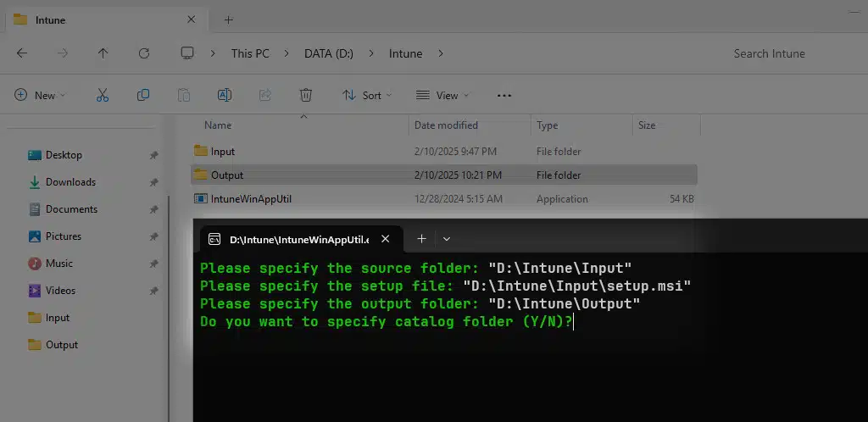
Task: Select the Output folder in the file list
Action: click(x=444, y=175)
